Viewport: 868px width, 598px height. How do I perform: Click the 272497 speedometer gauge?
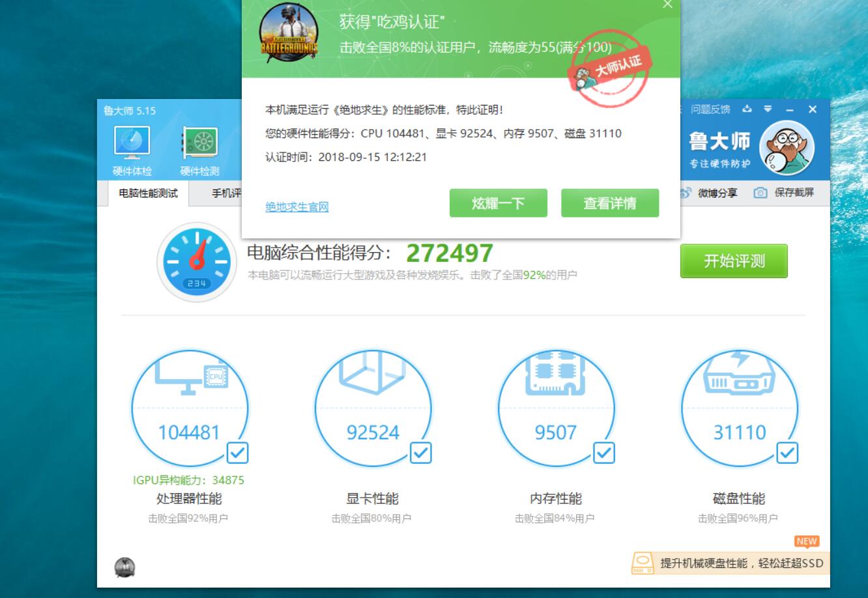pyautogui.click(x=195, y=262)
